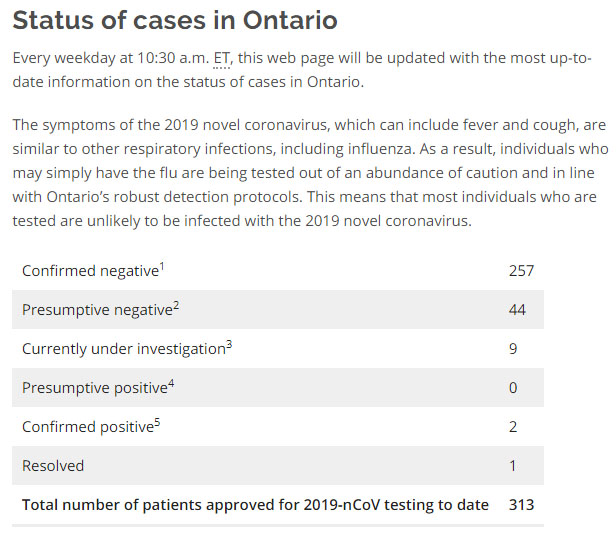Select the total value 313
This screenshot has width=616, height=537.
pos(521,504)
